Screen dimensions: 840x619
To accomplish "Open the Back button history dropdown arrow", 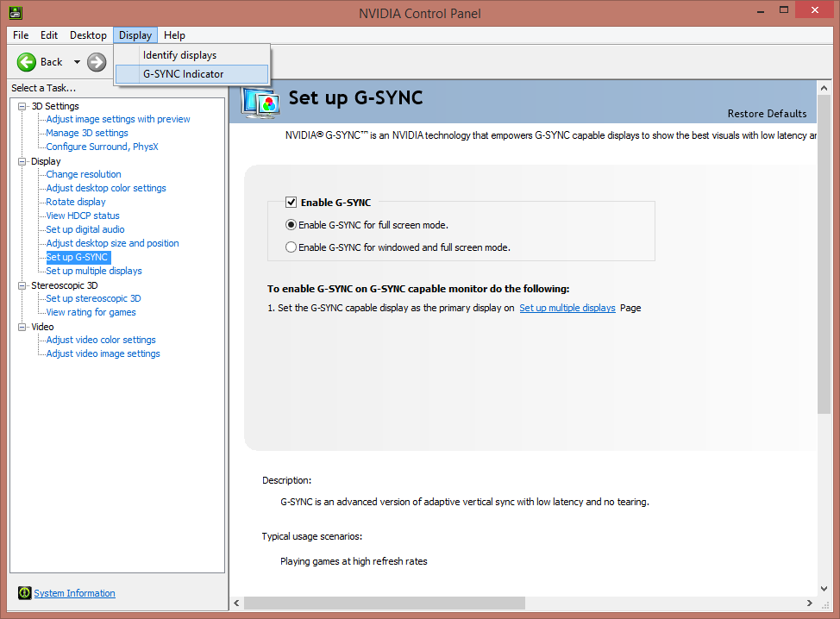I will tap(77, 62).
